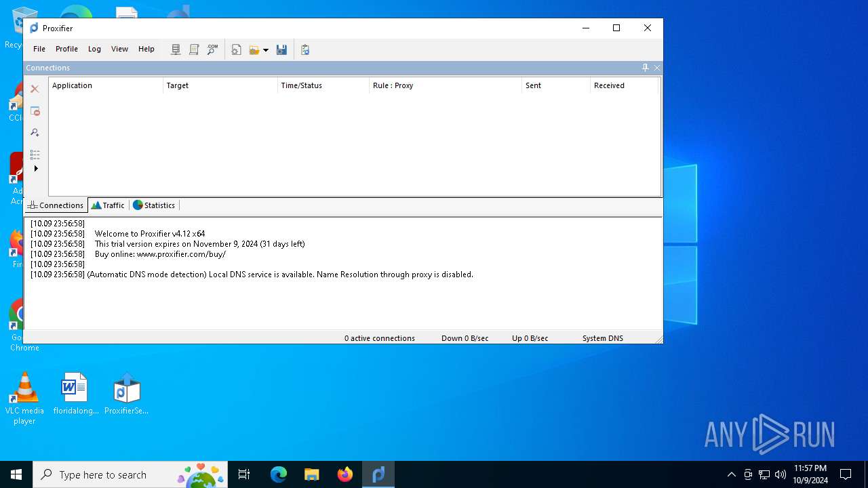Open File Explorer from taskbar
The width and height of the screenshot is (868, 488).
(x=311, y=474)
